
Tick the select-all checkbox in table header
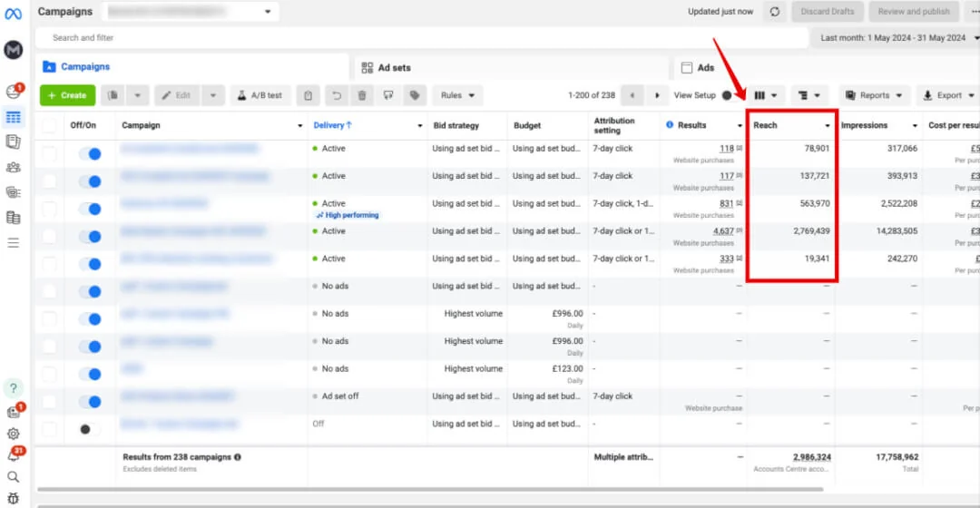tap(49, 125)
